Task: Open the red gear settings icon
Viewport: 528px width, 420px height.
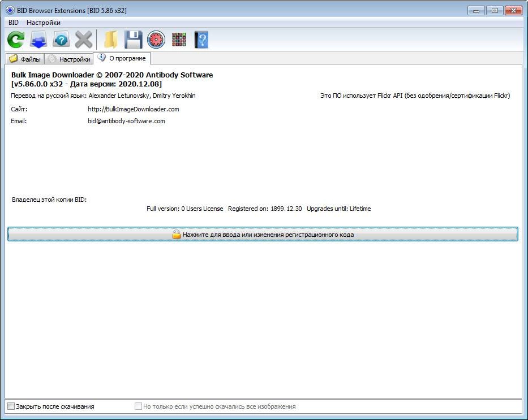Action: coord(156,40)
